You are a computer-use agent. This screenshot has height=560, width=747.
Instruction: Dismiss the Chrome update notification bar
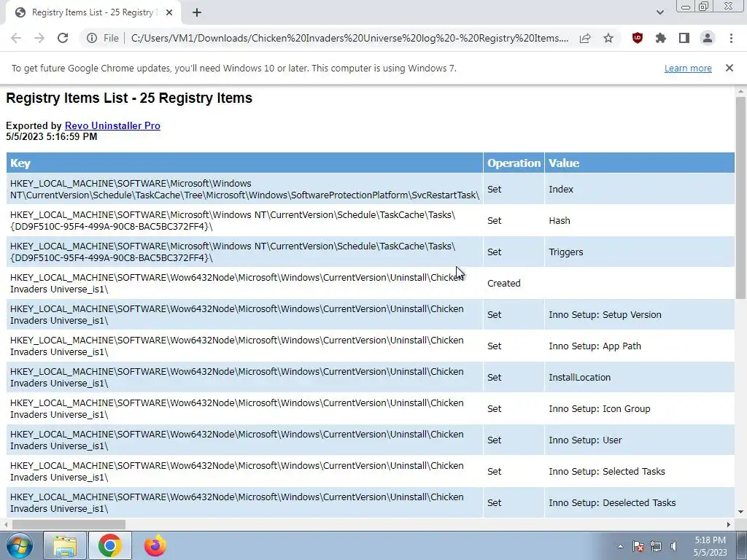click(x=729, y=68)
